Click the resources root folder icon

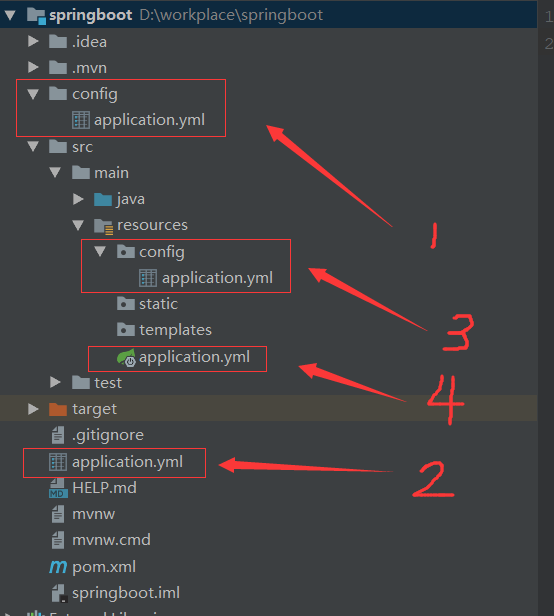pos(104,226)
